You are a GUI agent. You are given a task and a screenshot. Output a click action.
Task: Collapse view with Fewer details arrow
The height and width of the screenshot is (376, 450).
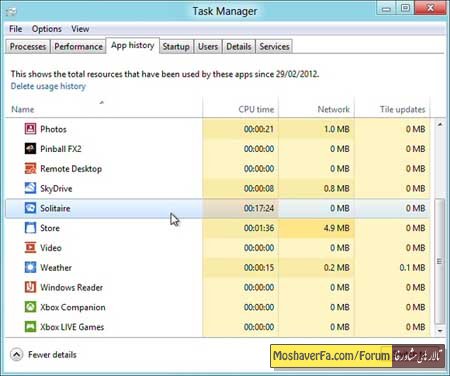(x=16, y=355)
